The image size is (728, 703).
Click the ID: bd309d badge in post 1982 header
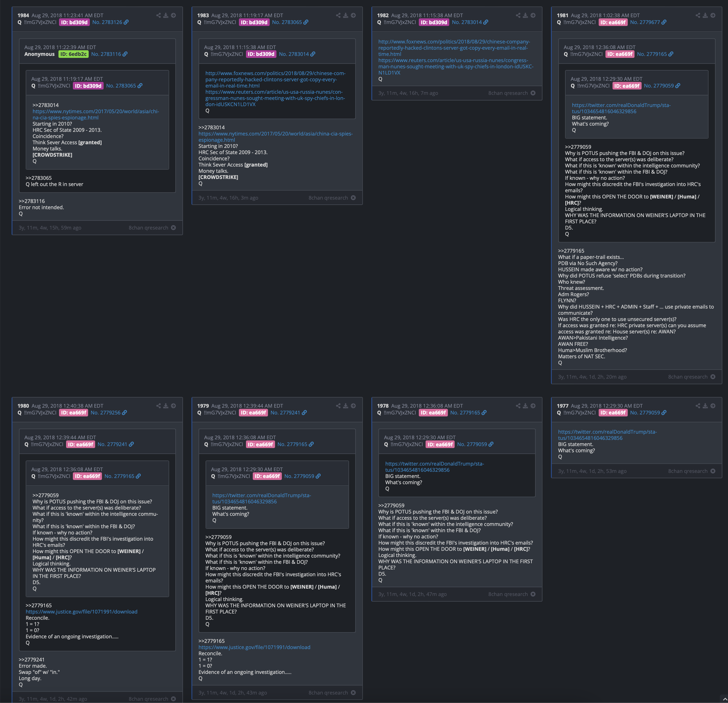pyautogui.click(x=434, y=22)
